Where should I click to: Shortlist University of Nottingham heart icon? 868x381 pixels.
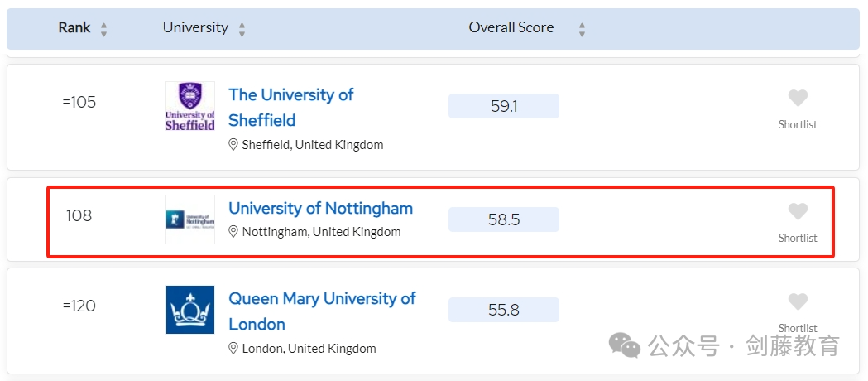point(798,211)
